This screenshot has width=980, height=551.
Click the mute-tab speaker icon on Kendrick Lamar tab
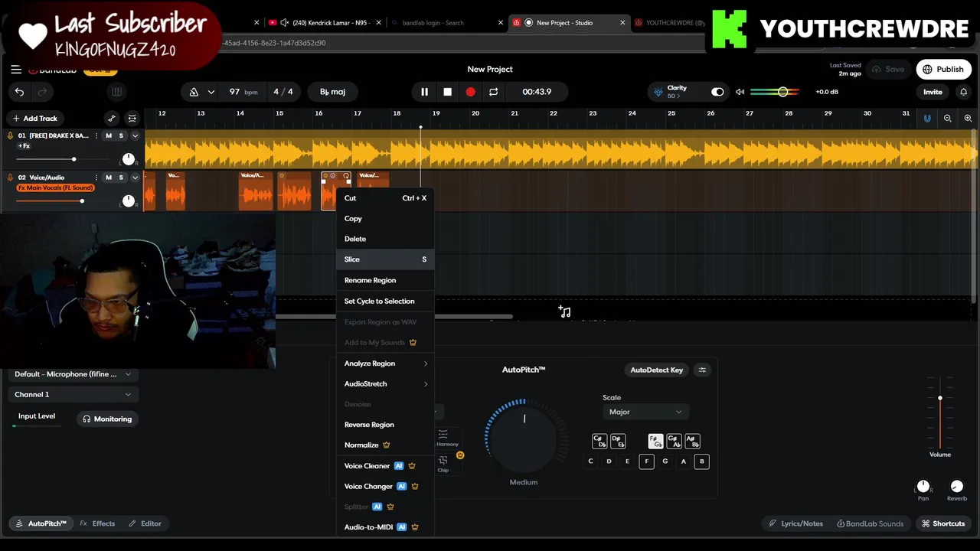[x=285, y=23]
